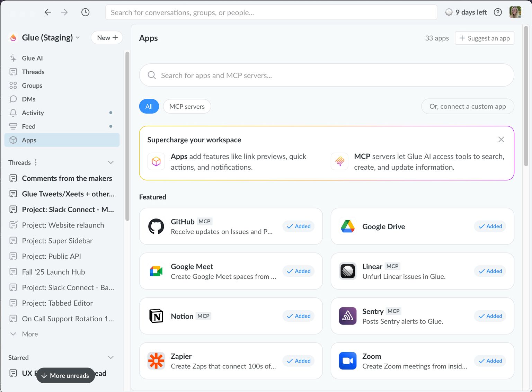
Task: Collapse the Starred sidebar section
Action: [x=111, y=357]
